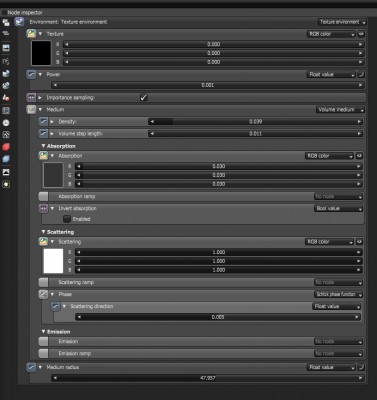
Task: Click the blue cube icon in sidebar
Action: coord(6,159)
